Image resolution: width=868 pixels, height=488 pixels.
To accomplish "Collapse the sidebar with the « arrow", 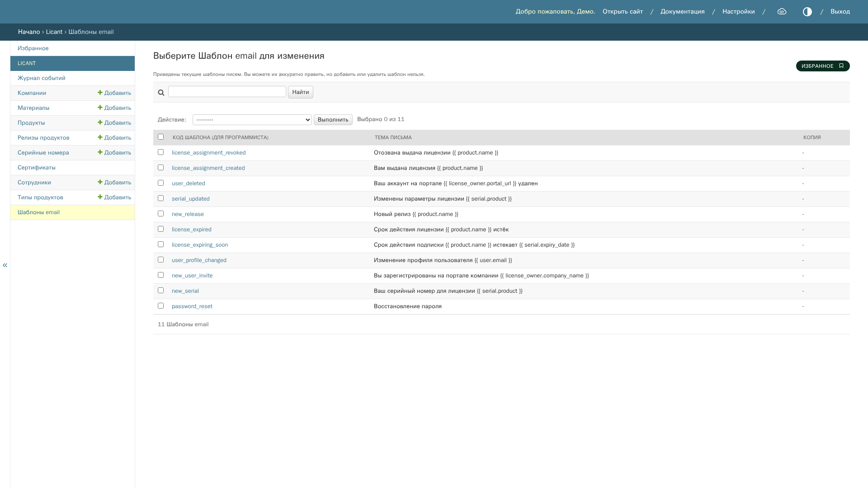I will [5, 265].
